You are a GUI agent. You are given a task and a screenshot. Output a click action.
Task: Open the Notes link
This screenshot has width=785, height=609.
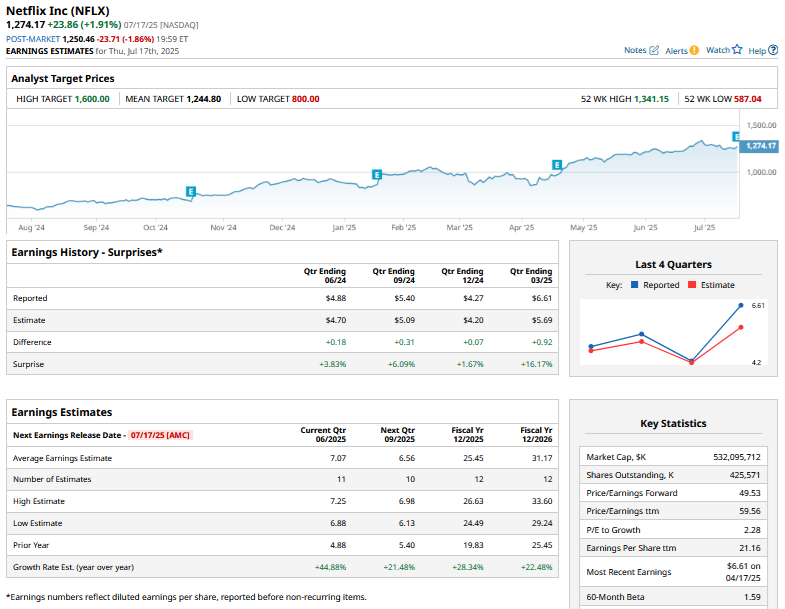click(x=635, y=50)
